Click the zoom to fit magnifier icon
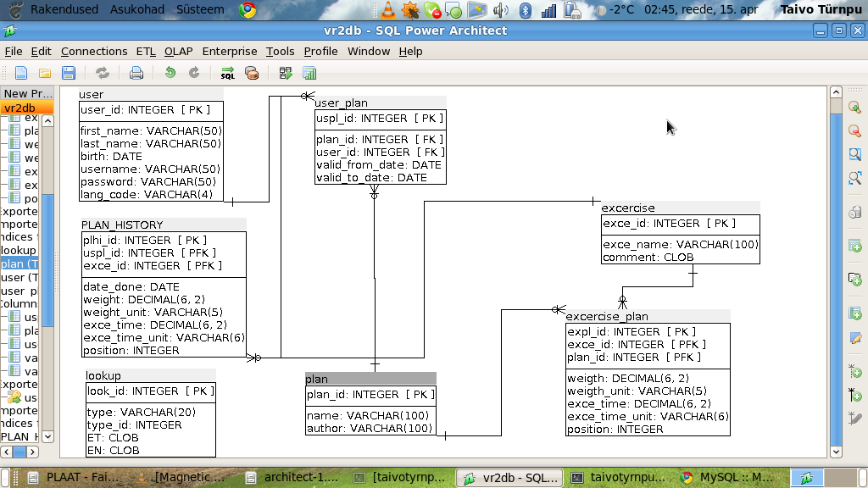Viewport: 868px width, 488px height. coord(854,178)
